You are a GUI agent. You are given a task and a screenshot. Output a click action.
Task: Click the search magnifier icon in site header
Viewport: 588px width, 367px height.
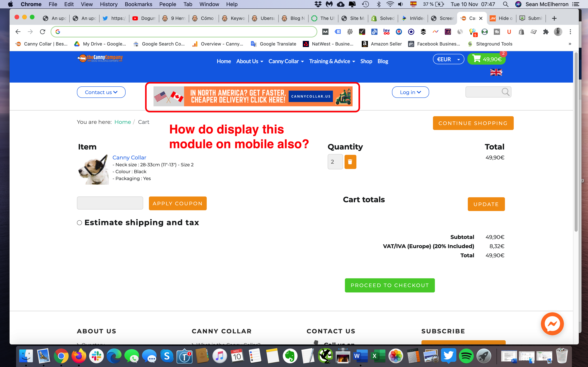(x=505, y=92)
